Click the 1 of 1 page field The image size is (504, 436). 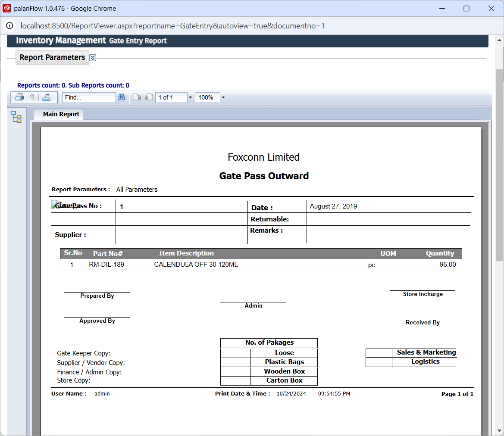click(171, 97)
